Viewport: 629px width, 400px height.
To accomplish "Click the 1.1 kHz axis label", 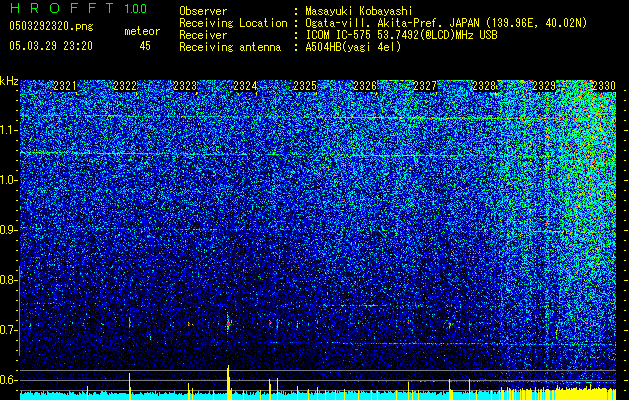I will pyautogui.click(x=7, y=130).
